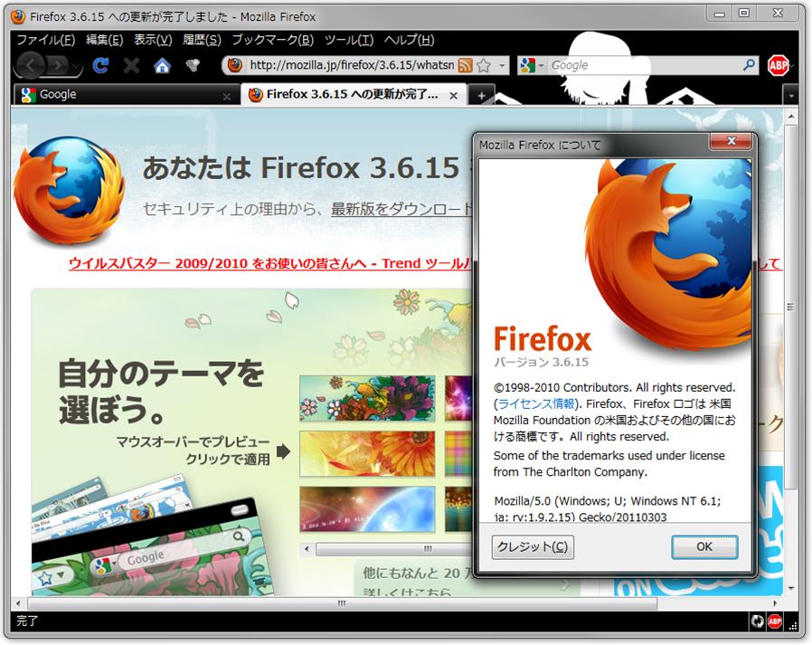This screenshot has width=812, height=645.
Task: Click the 自分のテーマを選ぼう。 heading
Action: (161, 391)
